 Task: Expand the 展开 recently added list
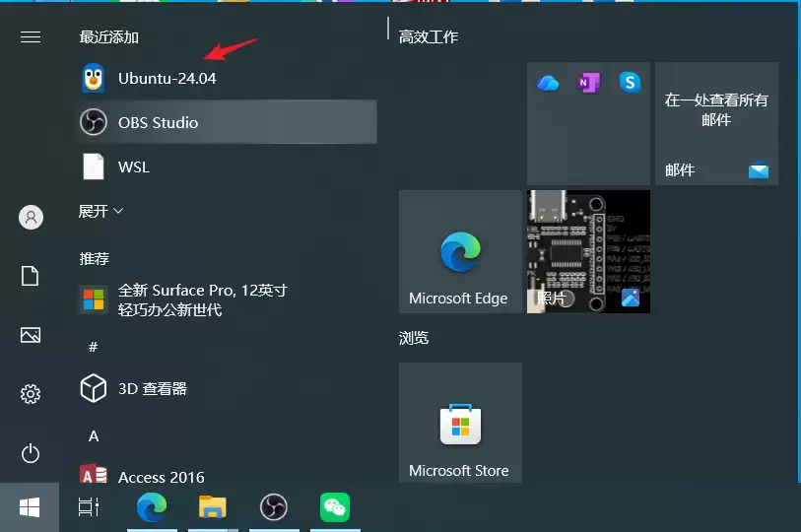click(100, 212)
